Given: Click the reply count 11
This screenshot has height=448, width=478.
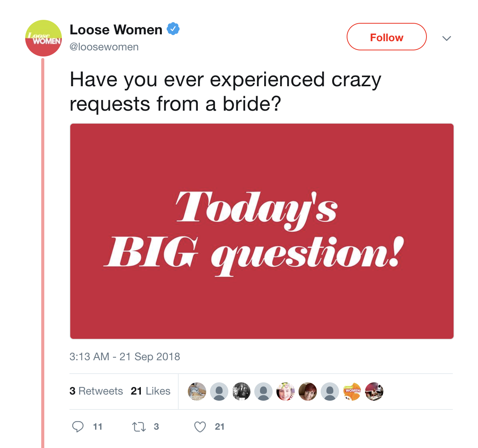Looking at the screenshot, I should 98,427.
